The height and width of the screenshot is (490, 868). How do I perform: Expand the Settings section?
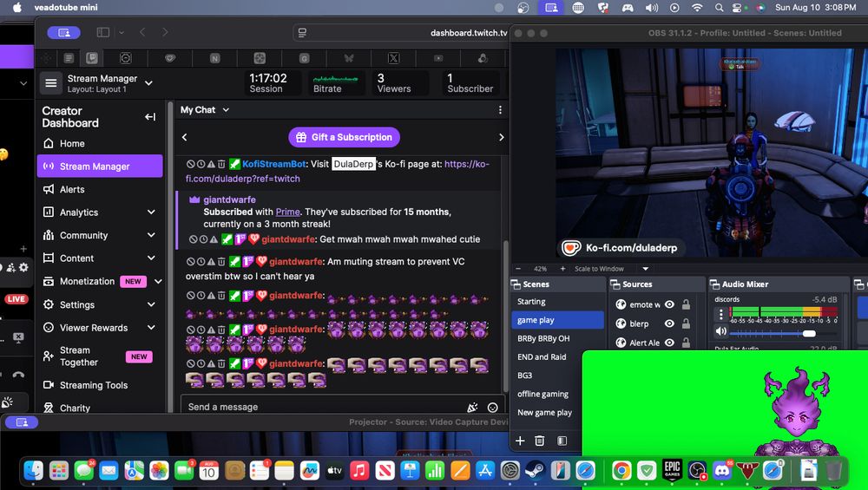coord(151,304)
